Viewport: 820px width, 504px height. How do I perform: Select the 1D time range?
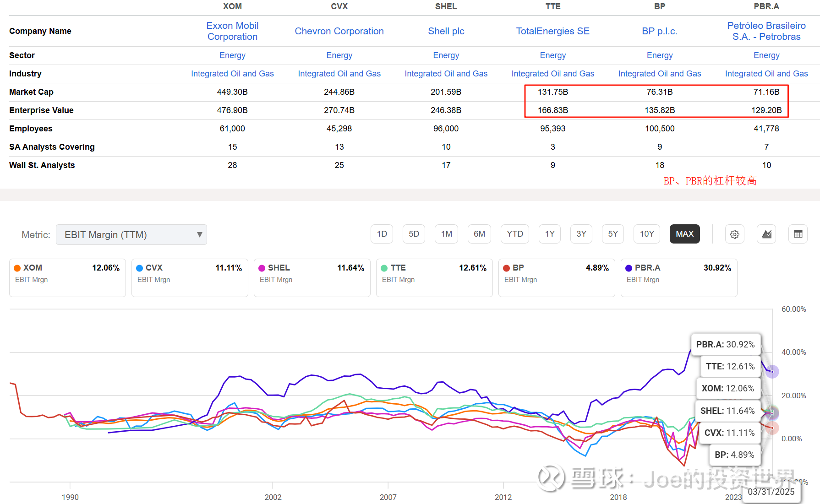[382, 234]
